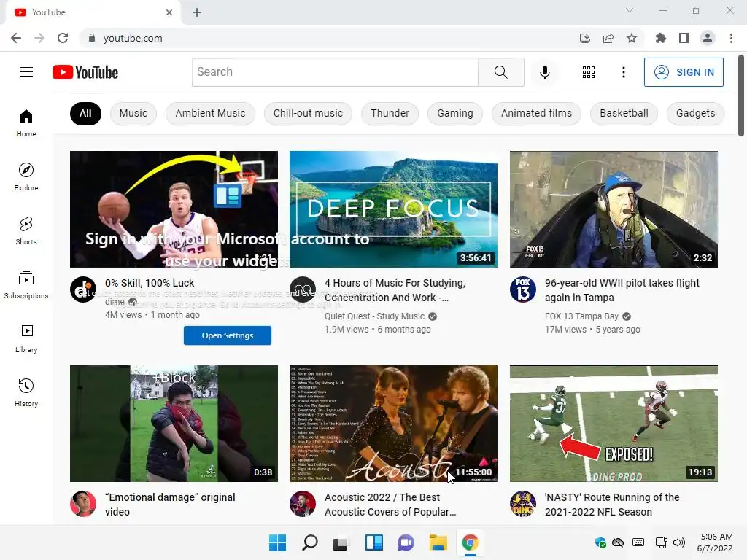Open Shorts in the sidebar
Viewport: 747px width, 560px height.
(x=26, y=230)
